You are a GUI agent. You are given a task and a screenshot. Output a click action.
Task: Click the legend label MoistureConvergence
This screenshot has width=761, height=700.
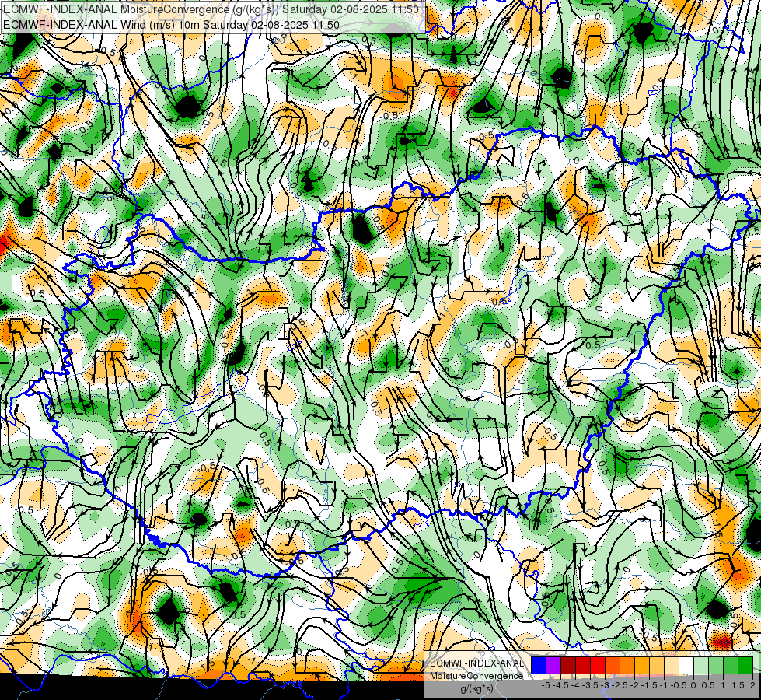(476, 676)
